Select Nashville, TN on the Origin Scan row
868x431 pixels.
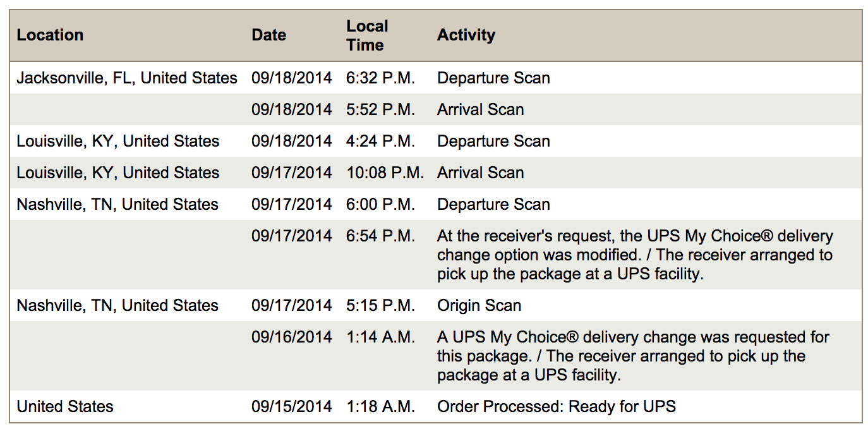(118, 306)
